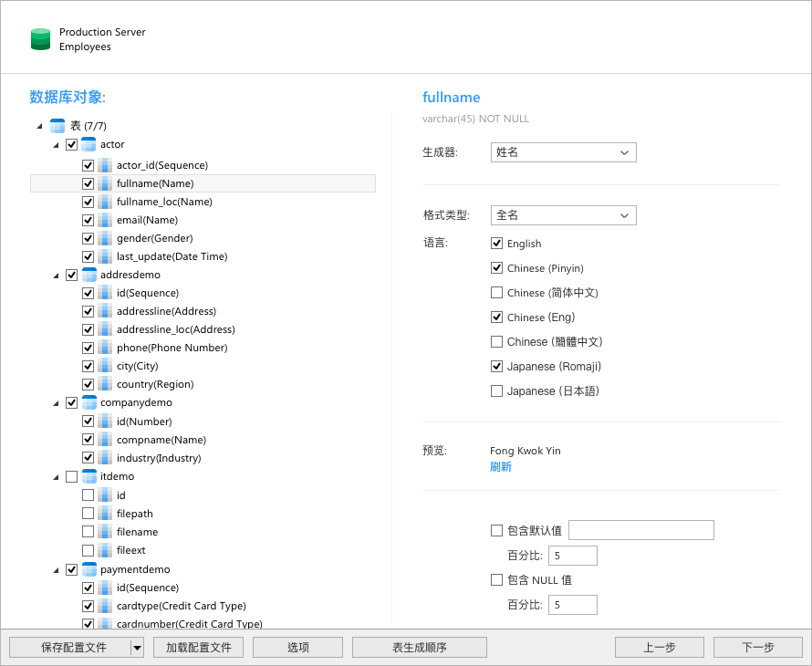This screenshot has height=666, width=812.
Task: Open the 生成器 dropdown showing 姓名
Action: pos(563,151)
